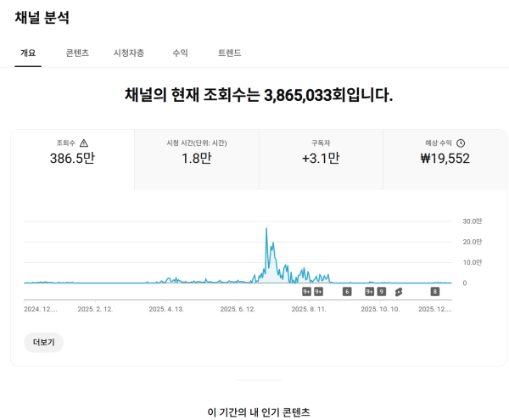Click the 8 videos marker near 2025. 12
The height and width of the screenshot is (420, 509).
click(435, 291)
